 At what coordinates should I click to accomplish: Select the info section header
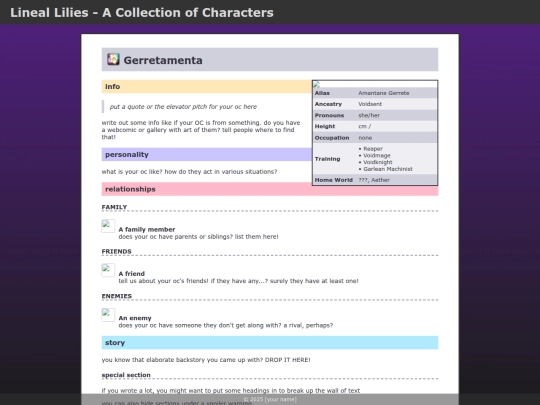207,86
